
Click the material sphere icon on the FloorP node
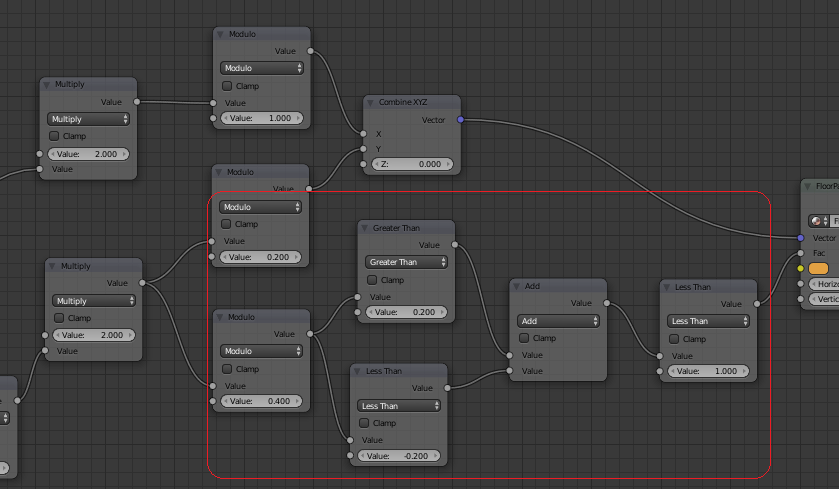coord(816,220)
